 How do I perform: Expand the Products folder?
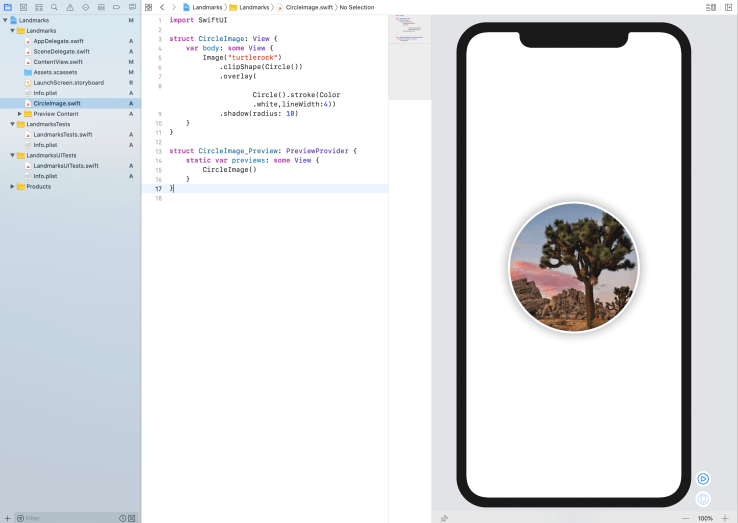point(12,186)
